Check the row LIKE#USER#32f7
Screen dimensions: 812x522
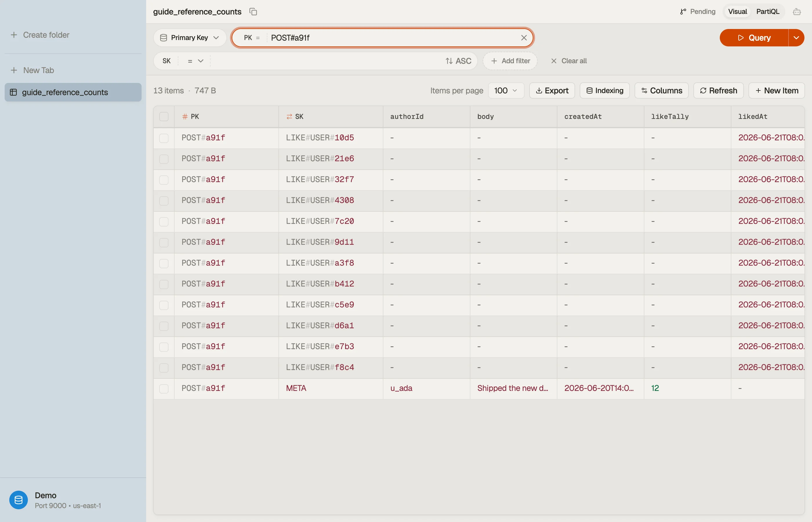164,180
